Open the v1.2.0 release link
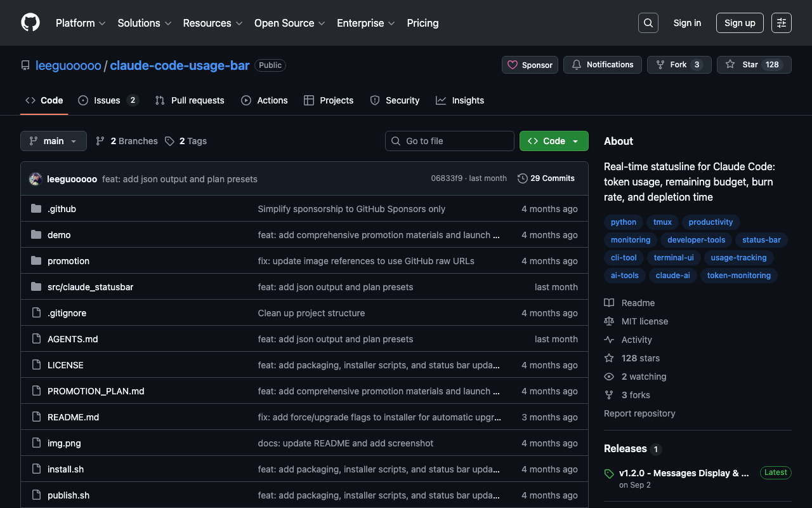 point(683,473)
